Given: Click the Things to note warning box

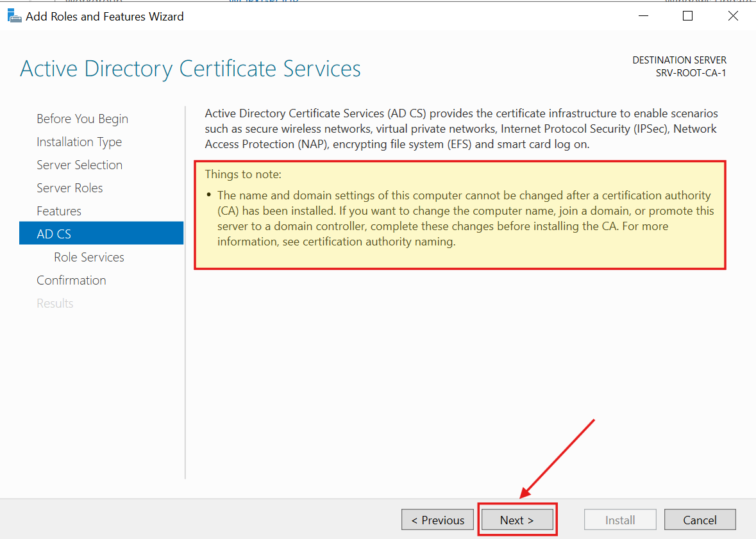Looking at the screenshot, I should click(459, 215).
